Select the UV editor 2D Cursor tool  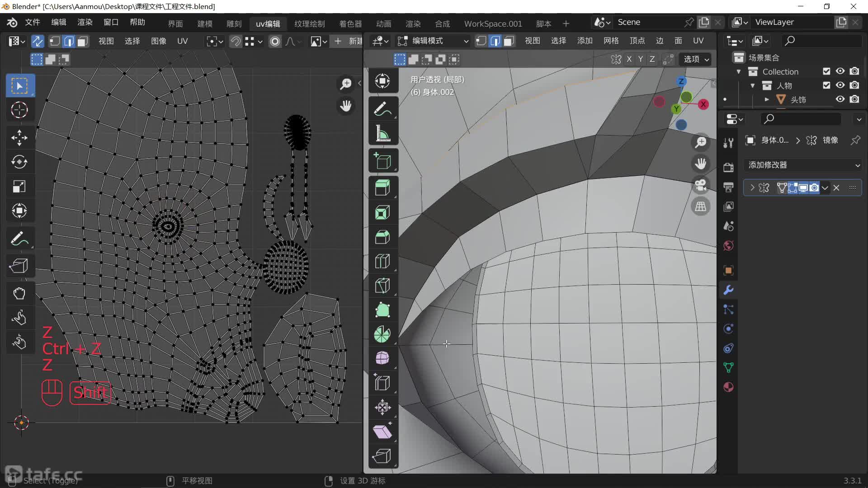coord(19,110)
